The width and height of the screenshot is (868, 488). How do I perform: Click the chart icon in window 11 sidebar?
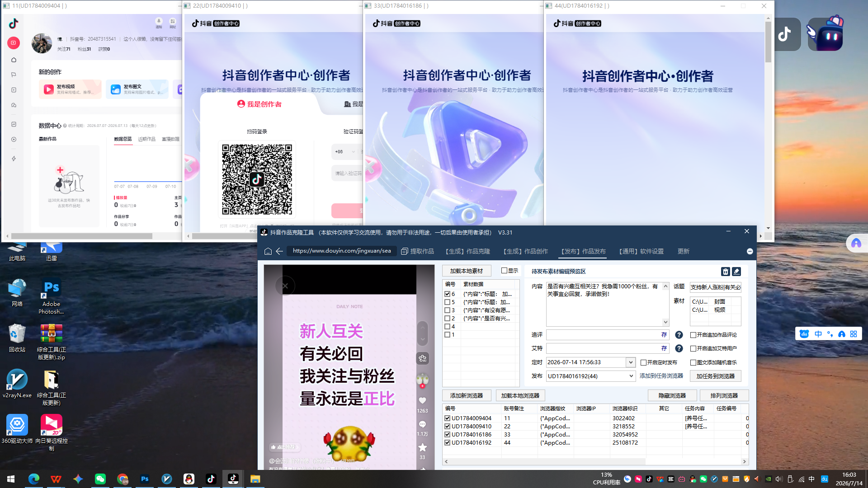14,124
